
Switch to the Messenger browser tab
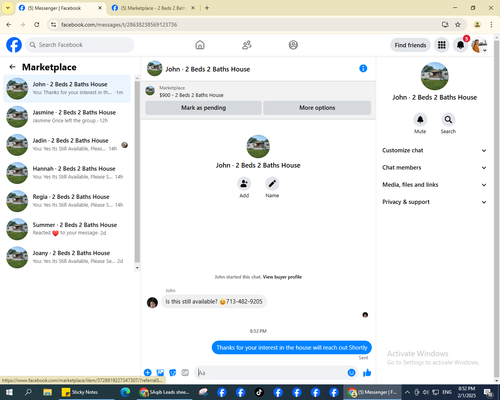tap(60, 8)
